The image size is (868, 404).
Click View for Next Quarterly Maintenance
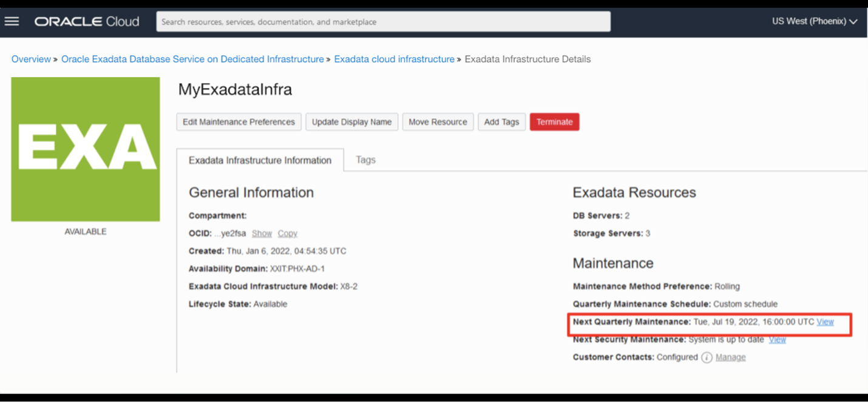pos(825,322)
